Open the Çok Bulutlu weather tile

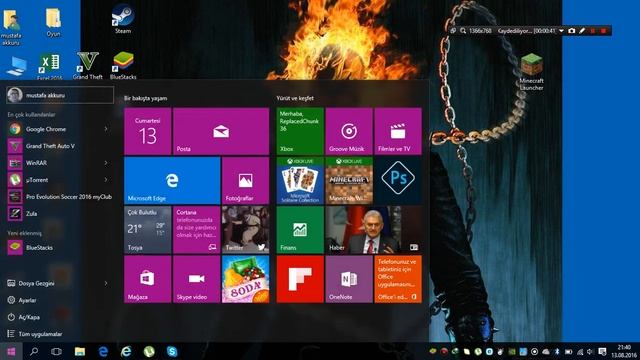147,230
